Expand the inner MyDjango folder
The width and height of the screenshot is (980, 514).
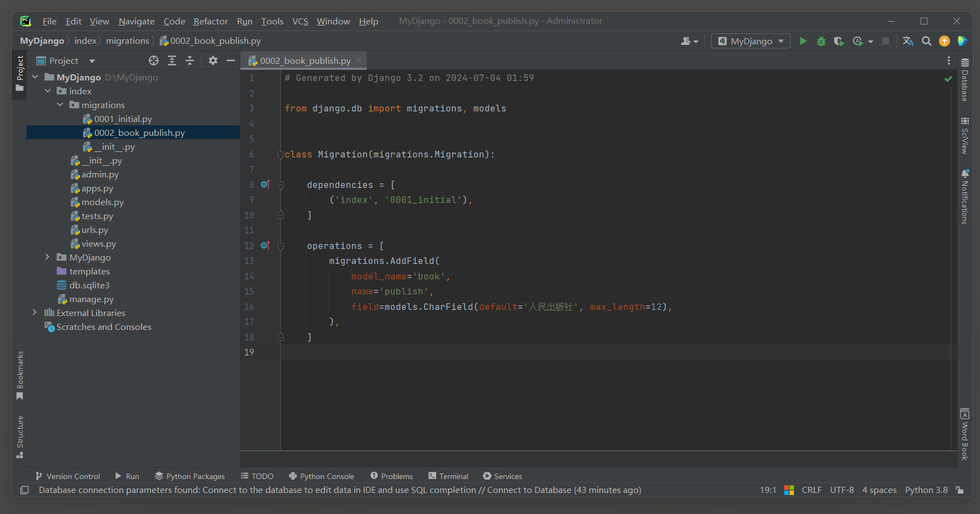(47, 257)
